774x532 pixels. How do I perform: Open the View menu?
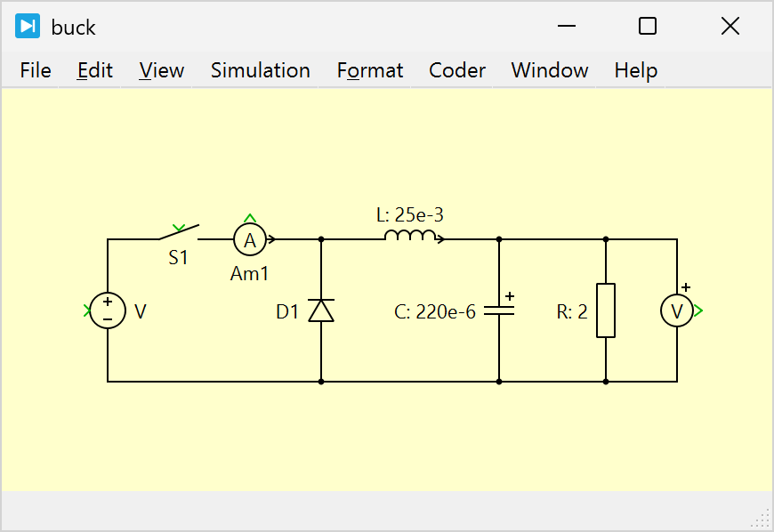tap(162, 70)
